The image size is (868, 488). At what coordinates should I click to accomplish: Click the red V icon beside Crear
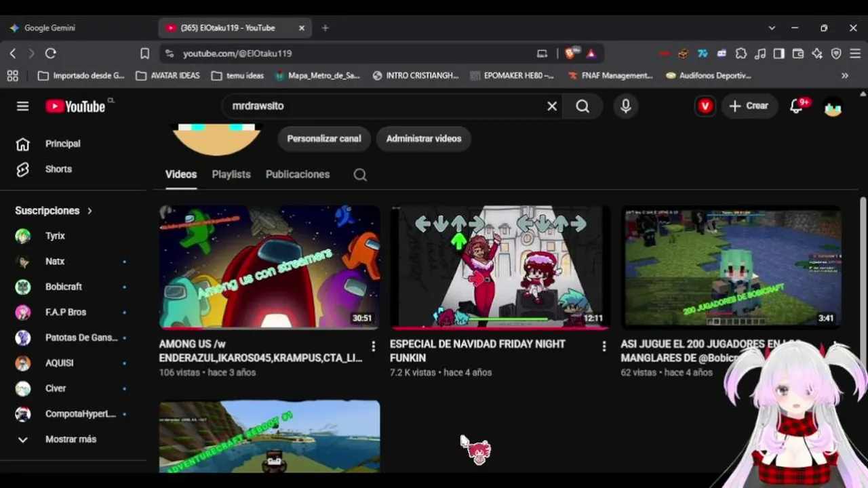705,106
